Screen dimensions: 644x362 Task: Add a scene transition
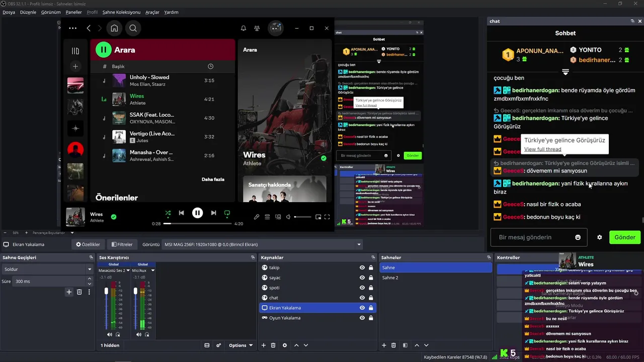pyautogui.click(x=69, y=292)
